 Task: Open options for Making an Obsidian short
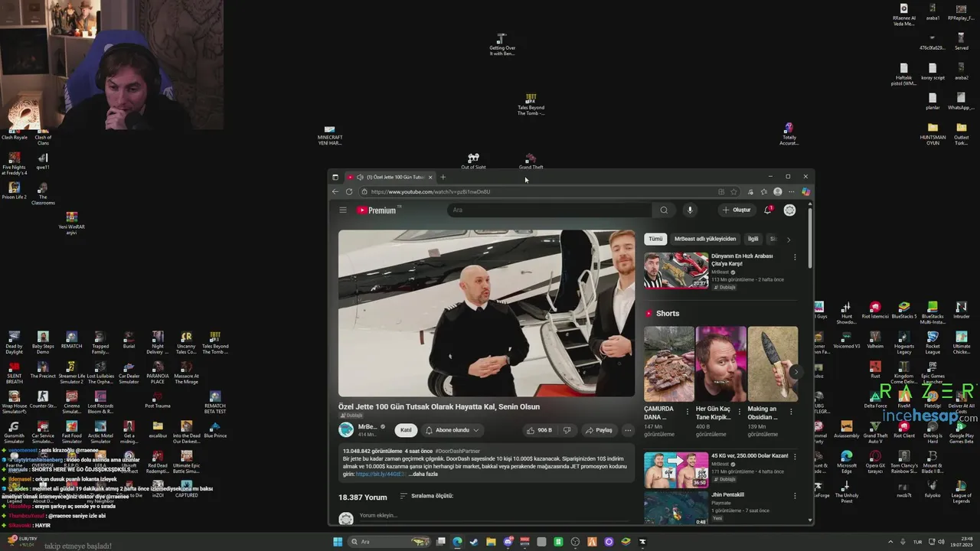[791, 411]
